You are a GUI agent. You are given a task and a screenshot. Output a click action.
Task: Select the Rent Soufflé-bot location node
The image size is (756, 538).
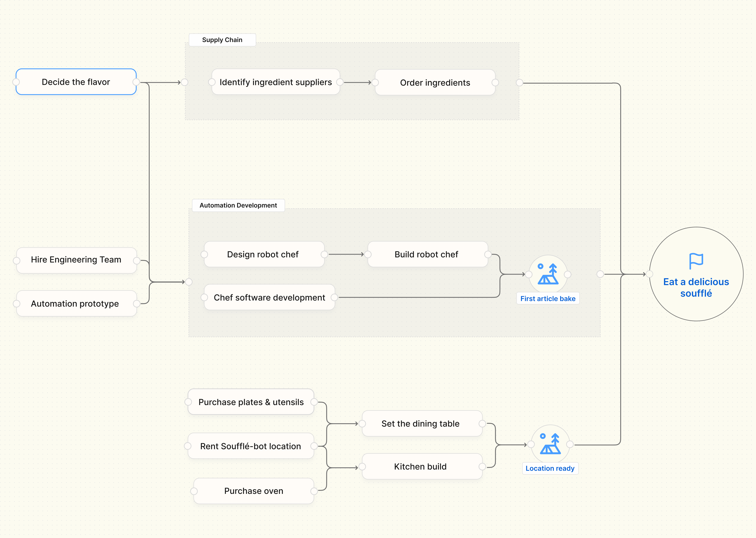[251, 446]
